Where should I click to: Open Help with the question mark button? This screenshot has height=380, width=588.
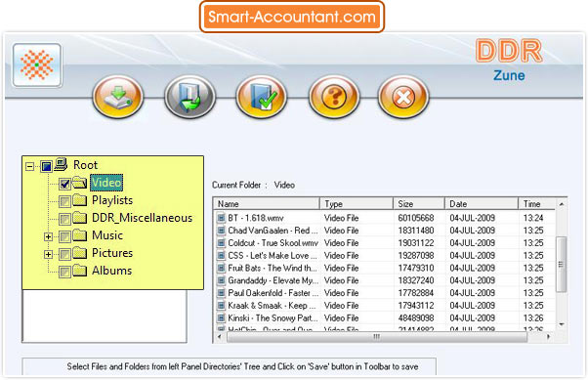pos(334,97)
